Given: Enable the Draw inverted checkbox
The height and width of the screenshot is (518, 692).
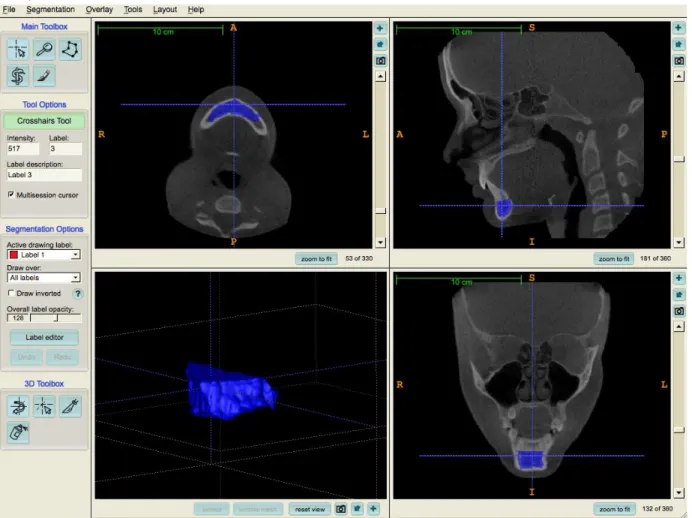Looking at the screenshot, I should [11, 293].
